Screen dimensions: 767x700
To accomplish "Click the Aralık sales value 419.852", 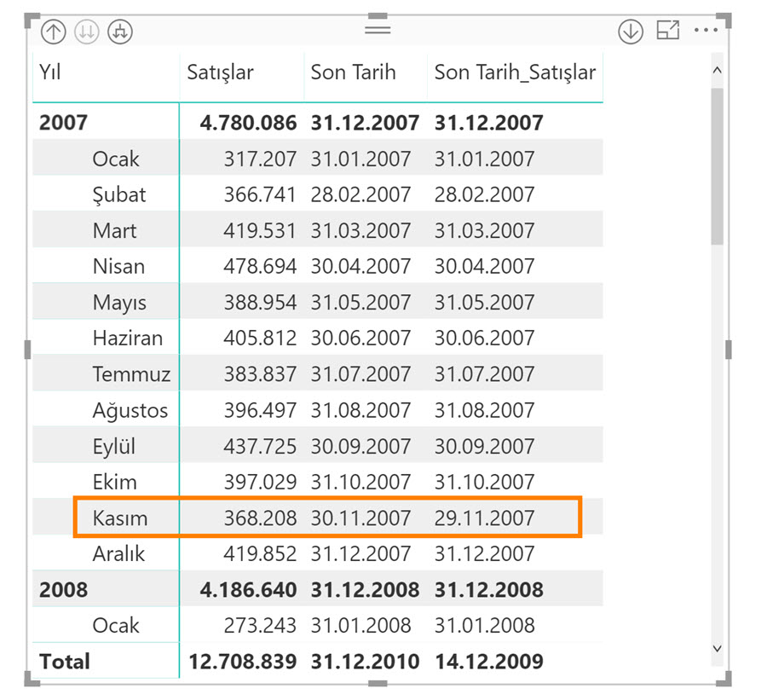I will (x=260, y=553).
